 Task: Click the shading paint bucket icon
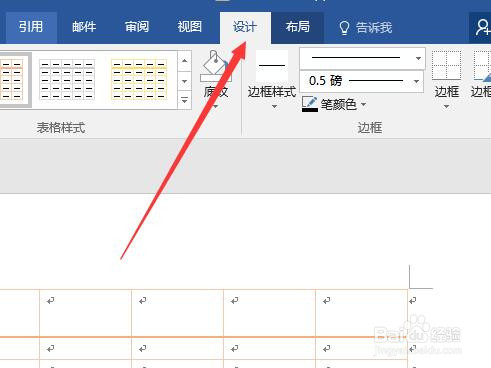click(x=216, y=67)
